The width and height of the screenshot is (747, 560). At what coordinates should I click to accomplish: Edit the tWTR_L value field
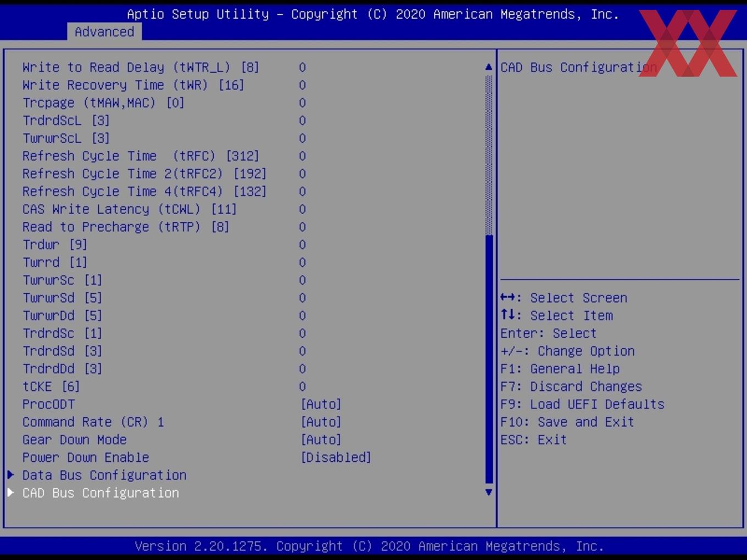(303, 68)
